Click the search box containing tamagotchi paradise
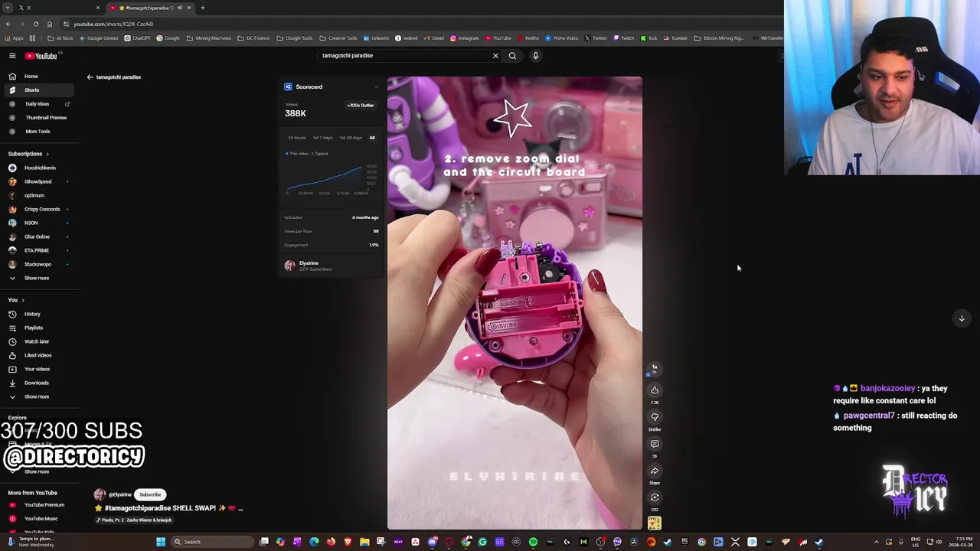The image size is (980, 551). click(406, 56)
